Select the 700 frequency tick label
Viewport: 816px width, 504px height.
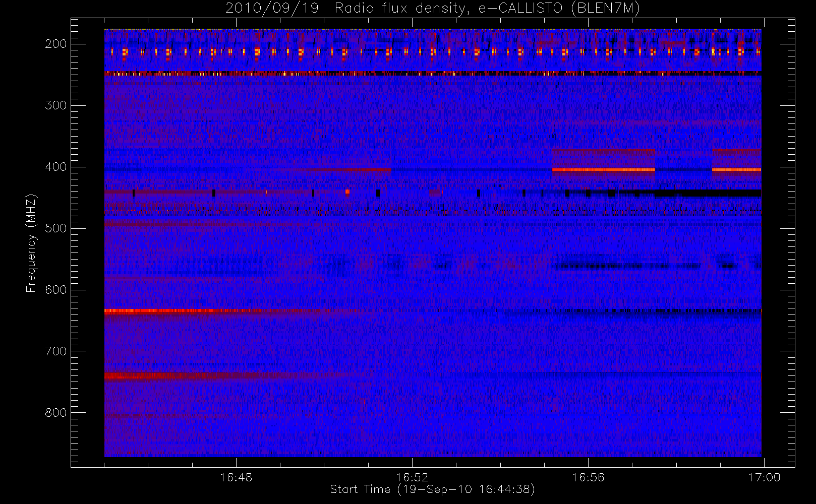tap(56, 351)
